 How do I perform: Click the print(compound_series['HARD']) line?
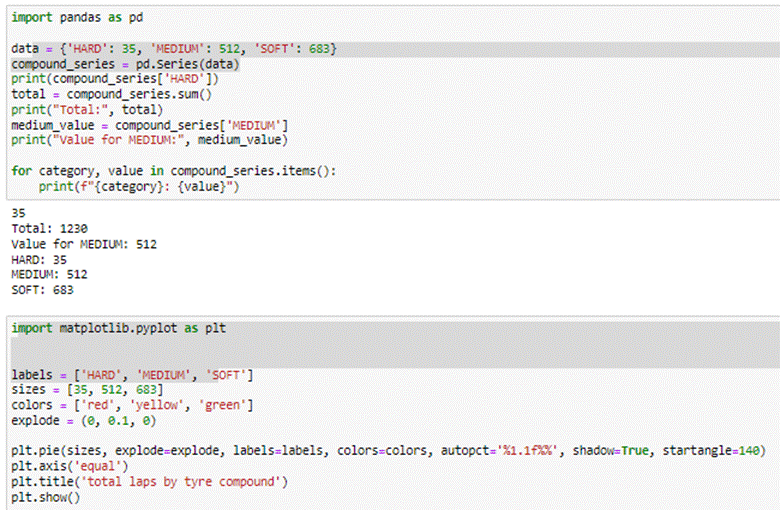coord(115,79)
